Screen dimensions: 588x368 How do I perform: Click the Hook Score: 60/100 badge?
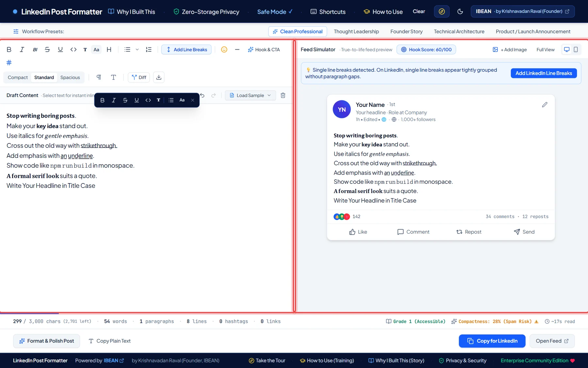pos(426,50)
